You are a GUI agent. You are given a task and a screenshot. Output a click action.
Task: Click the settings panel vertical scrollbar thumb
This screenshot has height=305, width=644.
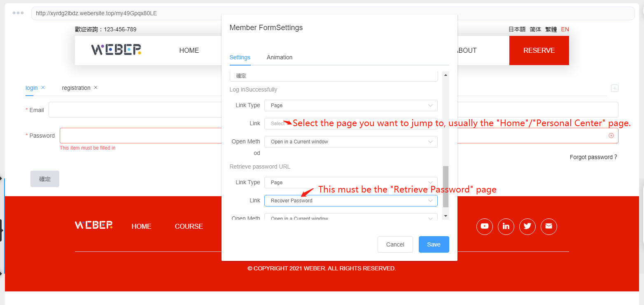coord(445,186)
